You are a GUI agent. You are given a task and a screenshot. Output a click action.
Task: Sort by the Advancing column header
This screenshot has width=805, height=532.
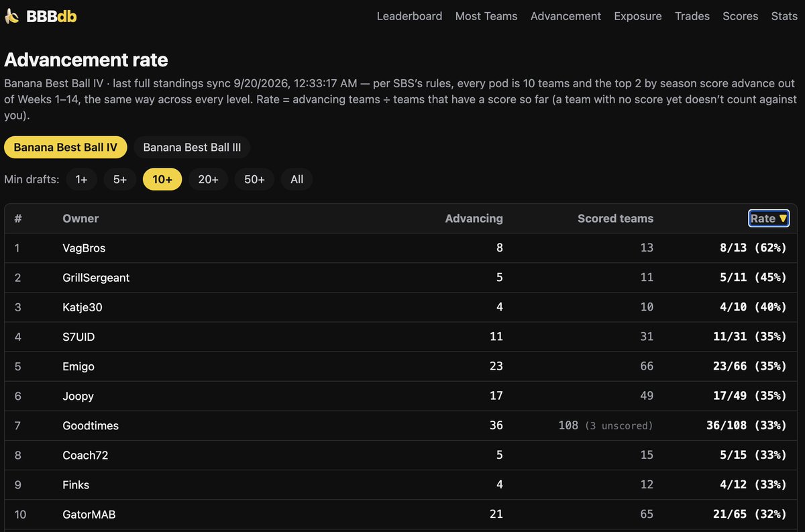point(474,218)
